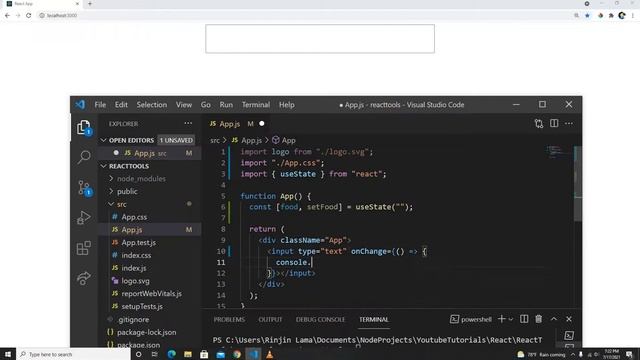640x360 pixels.
Task: Kill terminal with trash icon
Action: click(x=539, y=319)
